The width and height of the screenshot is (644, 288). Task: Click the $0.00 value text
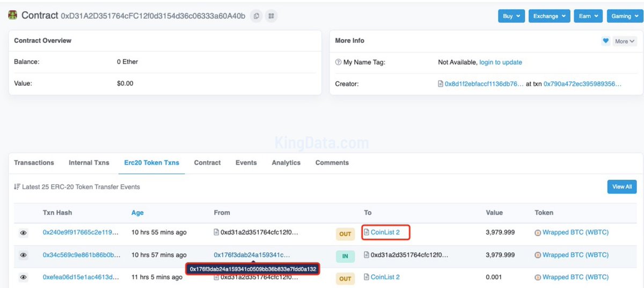125,84
